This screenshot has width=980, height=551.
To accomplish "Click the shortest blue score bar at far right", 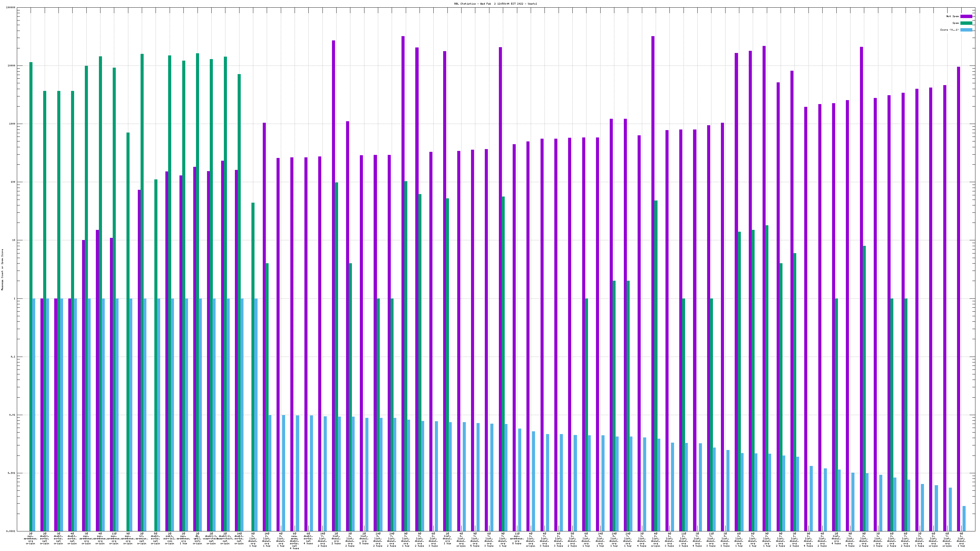I will pyautogui.click(x=964, y=518).
